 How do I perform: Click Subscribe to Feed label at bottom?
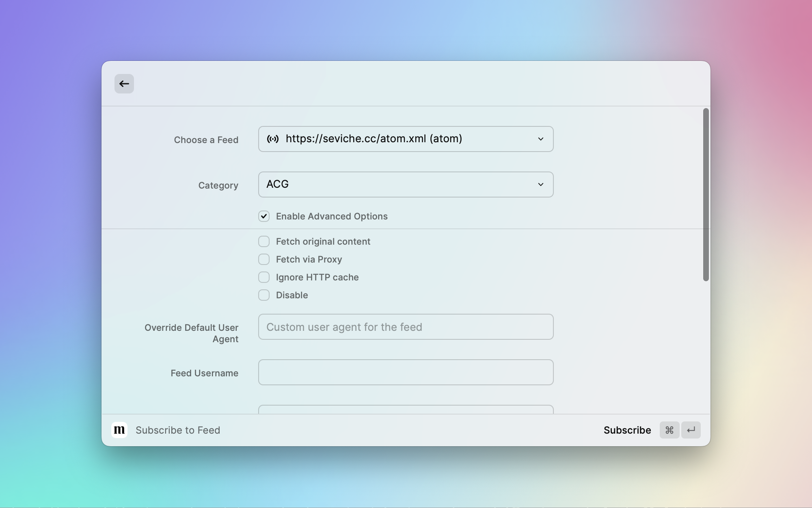click(x=178, y=429)
